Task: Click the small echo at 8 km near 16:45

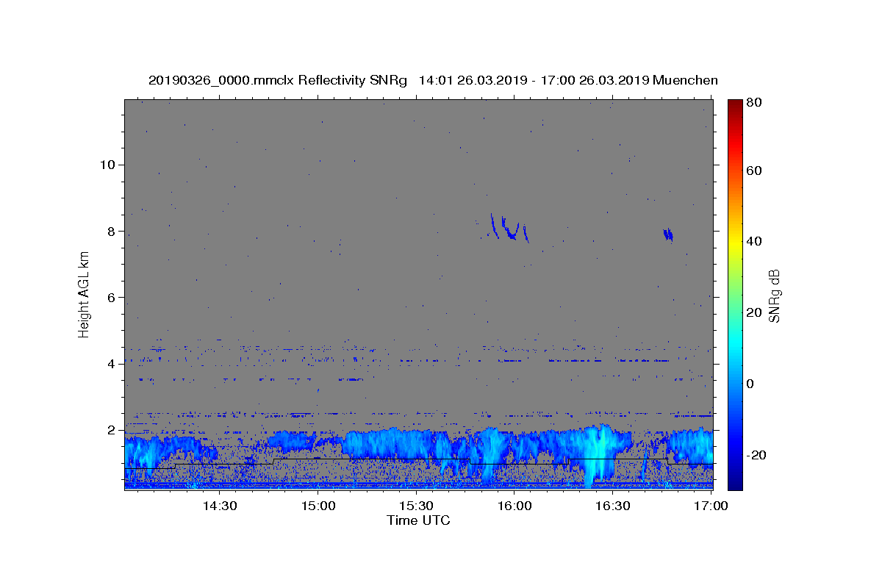Action: click(x=668, y=234)
